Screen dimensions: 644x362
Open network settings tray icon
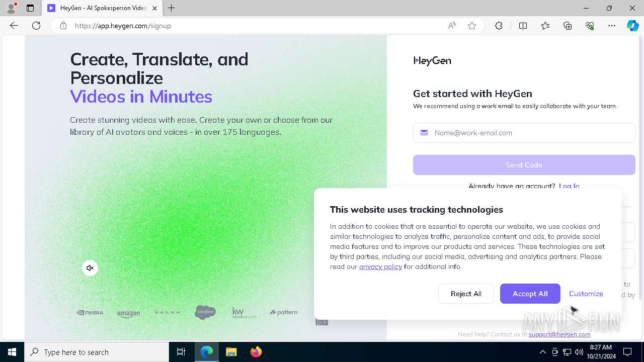567,352
